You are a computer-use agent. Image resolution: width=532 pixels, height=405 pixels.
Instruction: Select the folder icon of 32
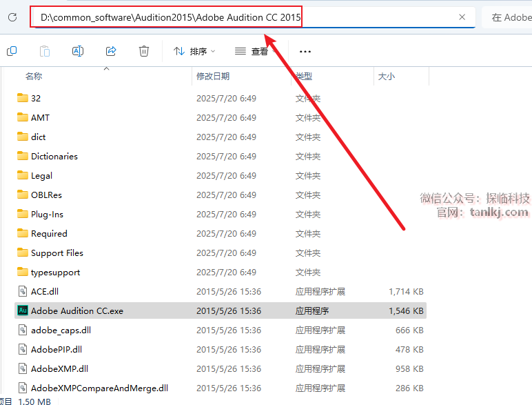click(23, 98)
